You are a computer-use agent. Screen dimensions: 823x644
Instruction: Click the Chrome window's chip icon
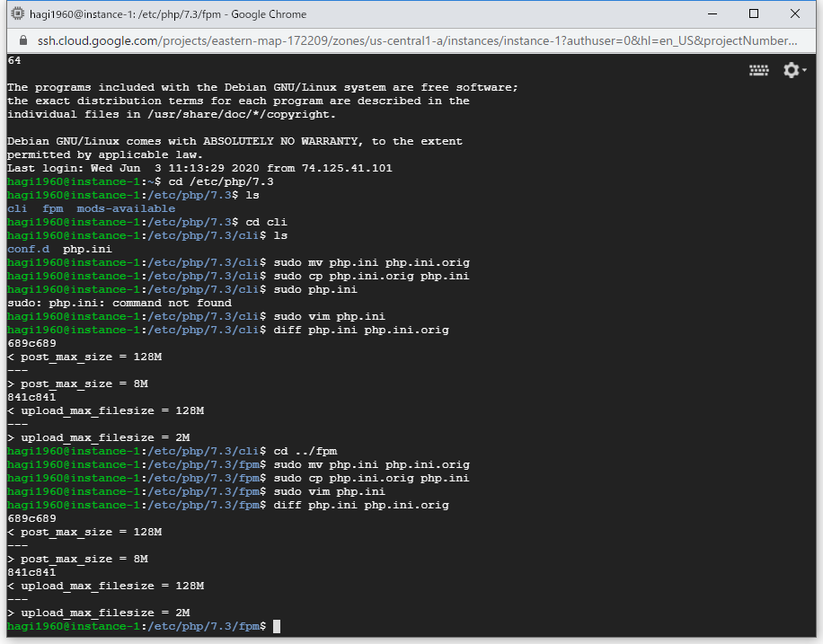pyautogui.click(x=17, y=13)
